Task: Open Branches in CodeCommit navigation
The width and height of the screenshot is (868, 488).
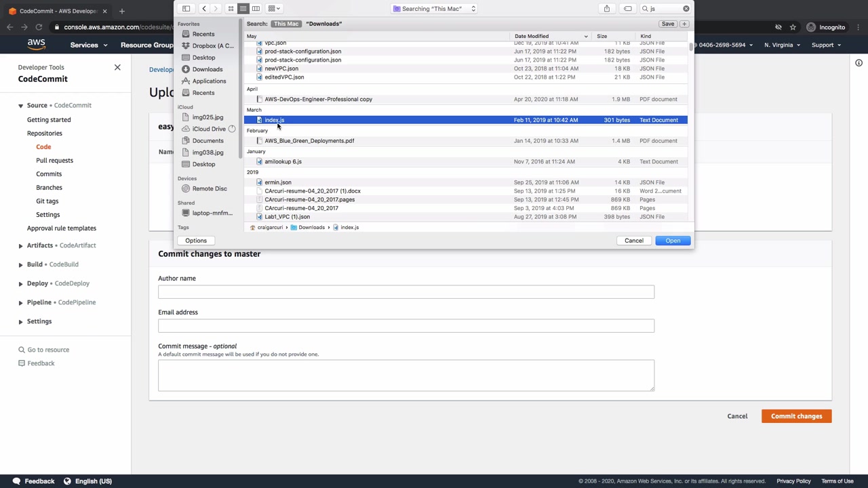Action: [49, 188]
